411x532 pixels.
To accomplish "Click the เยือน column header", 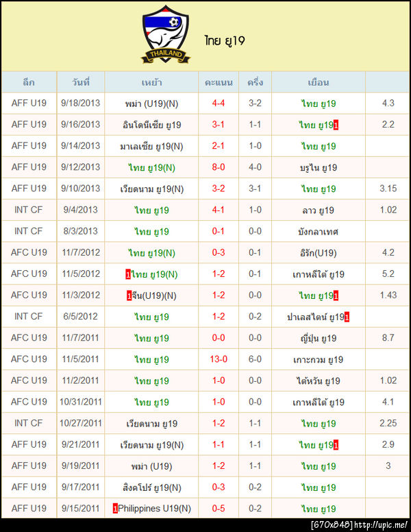I will (319, 82).
